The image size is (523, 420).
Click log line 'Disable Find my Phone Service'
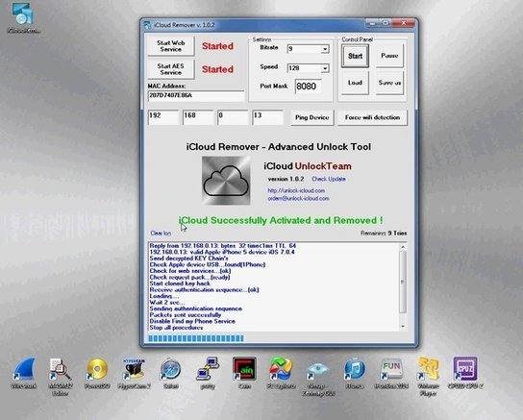192,321
